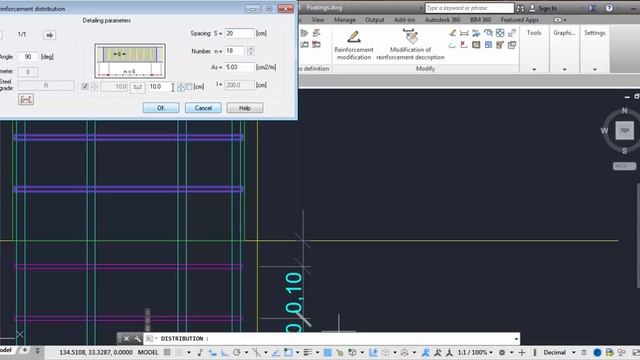The height and width of the screenshot is (360, 640).
Task: Toggle the checked checkbox left of the offset fields
Action: [x=85, y=87]
